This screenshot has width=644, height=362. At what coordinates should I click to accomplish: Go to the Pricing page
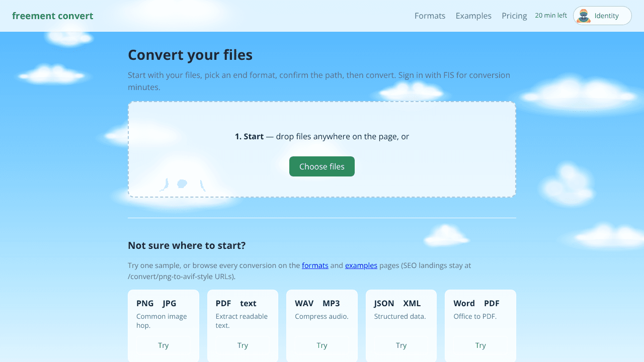[x=514, y=16]
